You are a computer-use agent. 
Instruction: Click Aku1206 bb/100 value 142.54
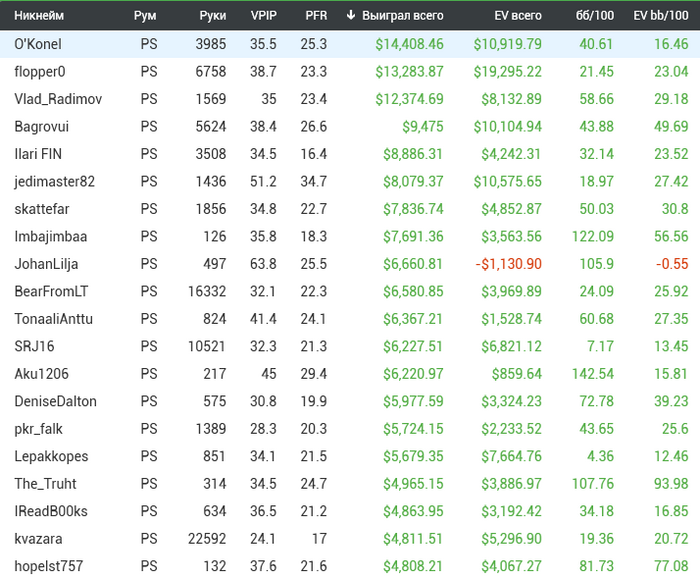593,374
